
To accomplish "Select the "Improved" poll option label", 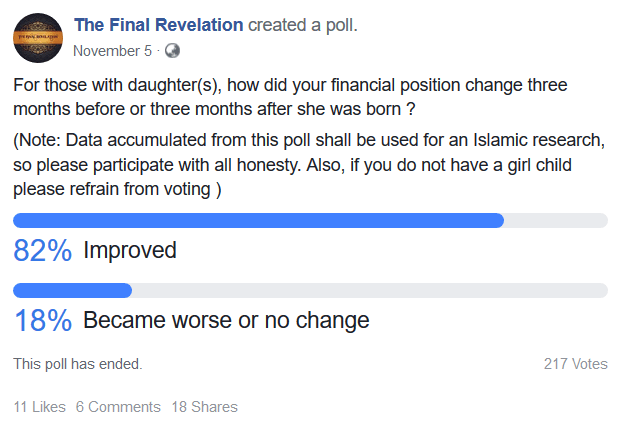I will (130, 251).
